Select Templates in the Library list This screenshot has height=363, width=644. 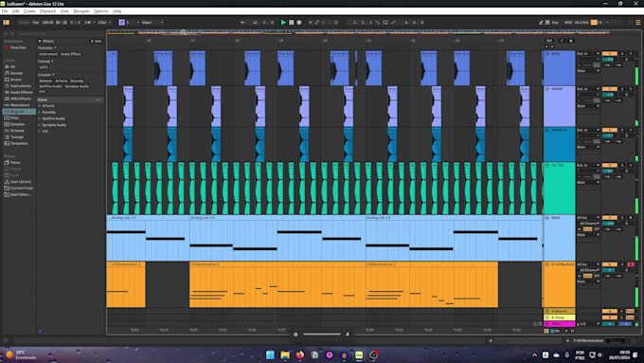[x=19, y=143]
